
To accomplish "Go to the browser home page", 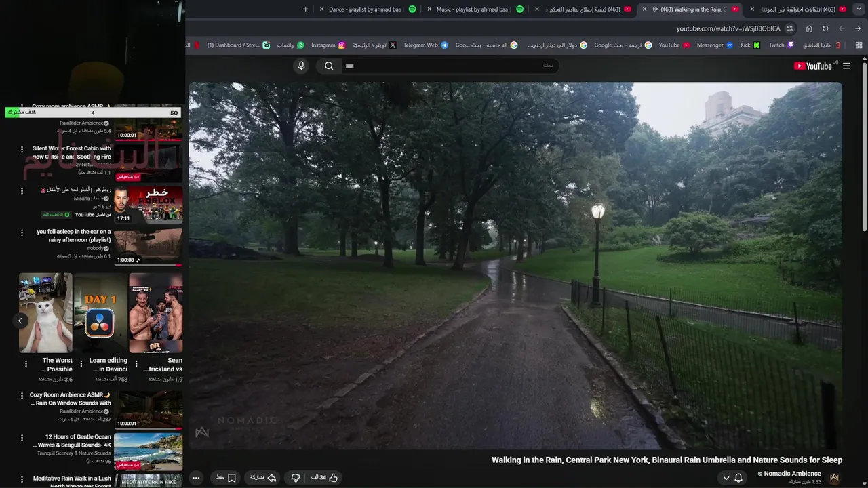I will tap(809, 28).
